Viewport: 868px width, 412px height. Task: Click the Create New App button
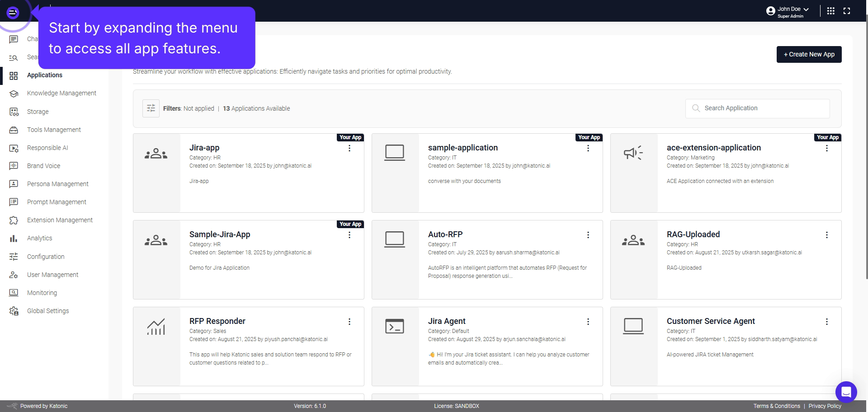pyautogui.click(x=809, y=54)
